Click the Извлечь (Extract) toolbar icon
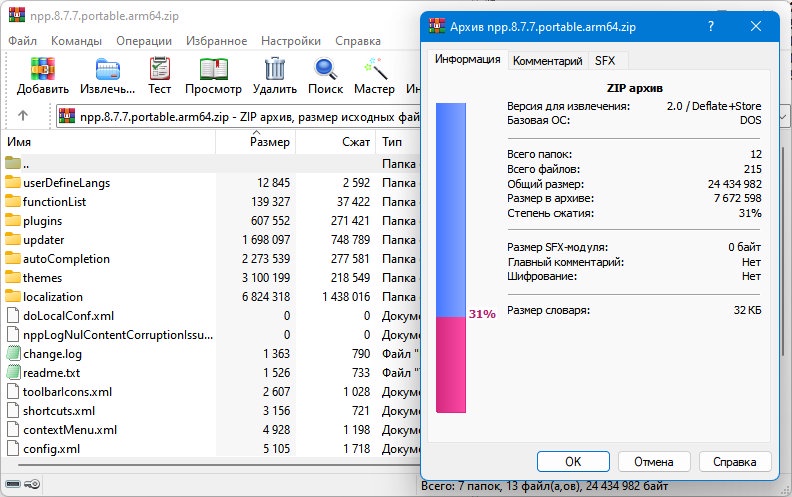The image size is (792, 497). click(108, 69)
